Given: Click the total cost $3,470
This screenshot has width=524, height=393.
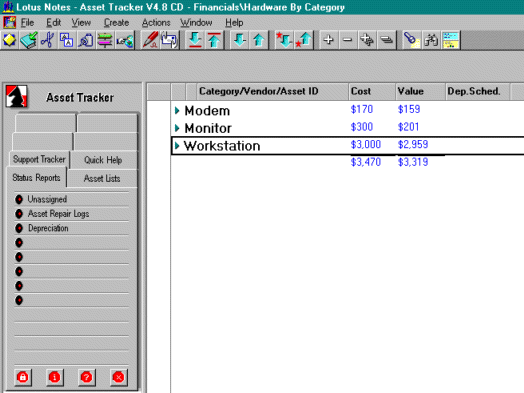Looking at the screenshot, I should [366, 162].
